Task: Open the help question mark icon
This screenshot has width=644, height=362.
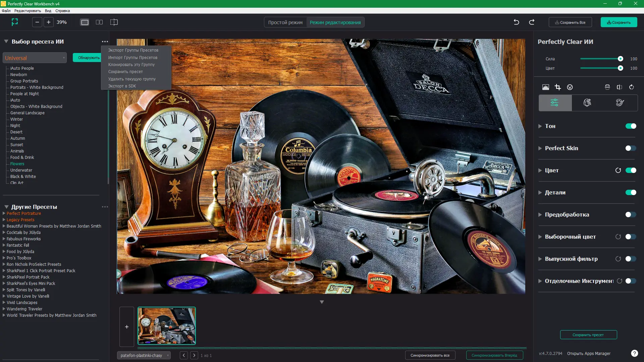Action: click(x=634, y=353)
